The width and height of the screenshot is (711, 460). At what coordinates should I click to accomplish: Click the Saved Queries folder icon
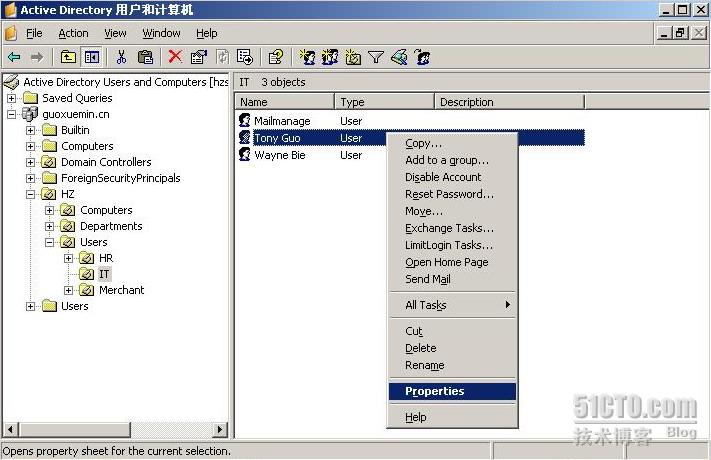coord(30,98)
